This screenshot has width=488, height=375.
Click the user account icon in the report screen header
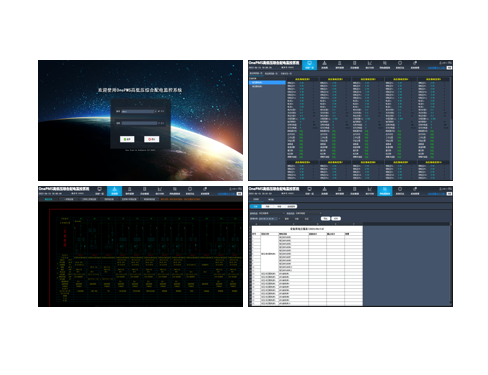[x=440, y=189]
